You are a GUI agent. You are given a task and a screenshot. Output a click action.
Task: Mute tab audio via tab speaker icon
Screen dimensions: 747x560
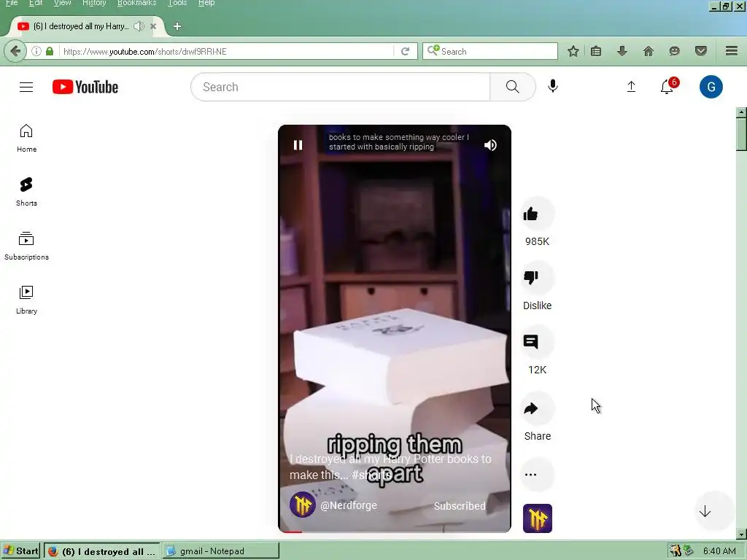pos(139,26)
